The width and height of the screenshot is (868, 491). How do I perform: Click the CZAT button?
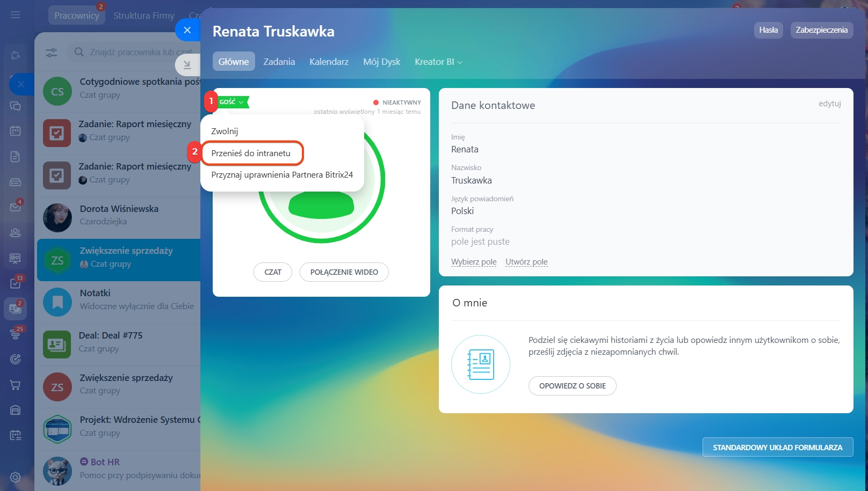click(x=273, y=272)
